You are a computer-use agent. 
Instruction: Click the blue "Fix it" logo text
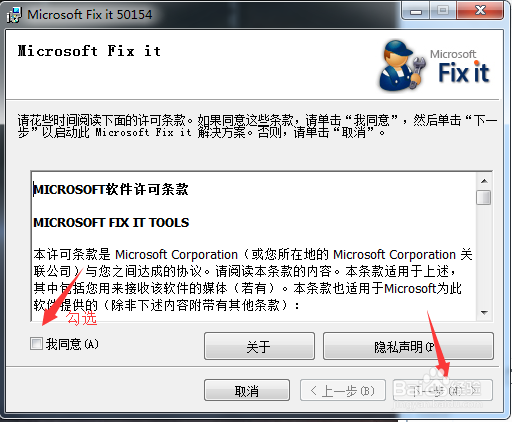464,72
